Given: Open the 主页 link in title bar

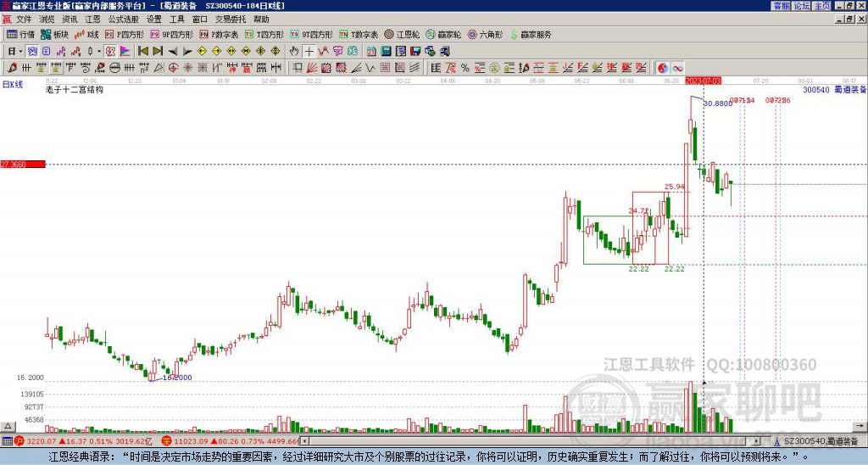Looking at the screenshot, I should click(821, 6).
